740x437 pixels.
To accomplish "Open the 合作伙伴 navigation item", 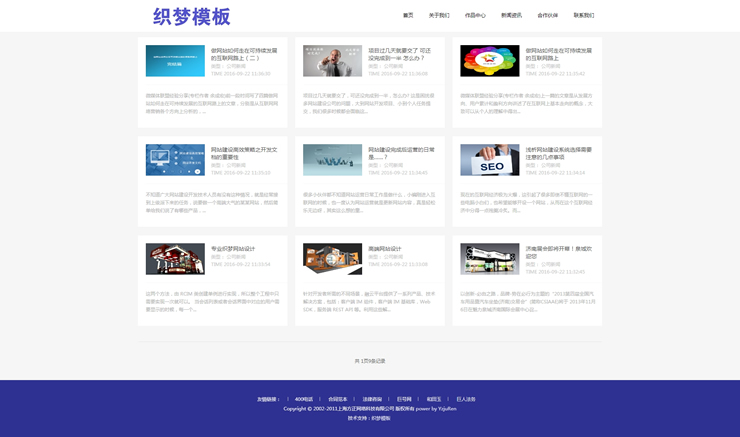I will tap(547, 15).
